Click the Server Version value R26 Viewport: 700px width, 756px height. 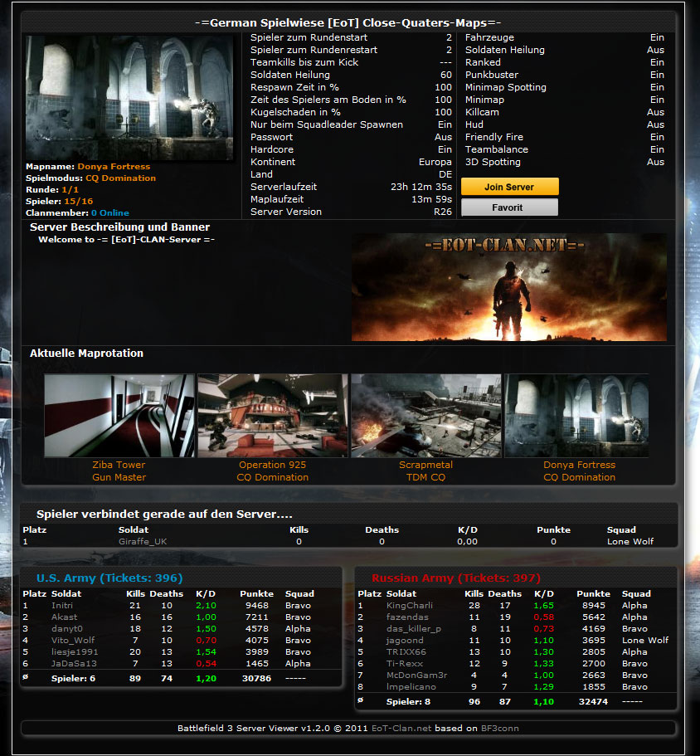(443, 212)
